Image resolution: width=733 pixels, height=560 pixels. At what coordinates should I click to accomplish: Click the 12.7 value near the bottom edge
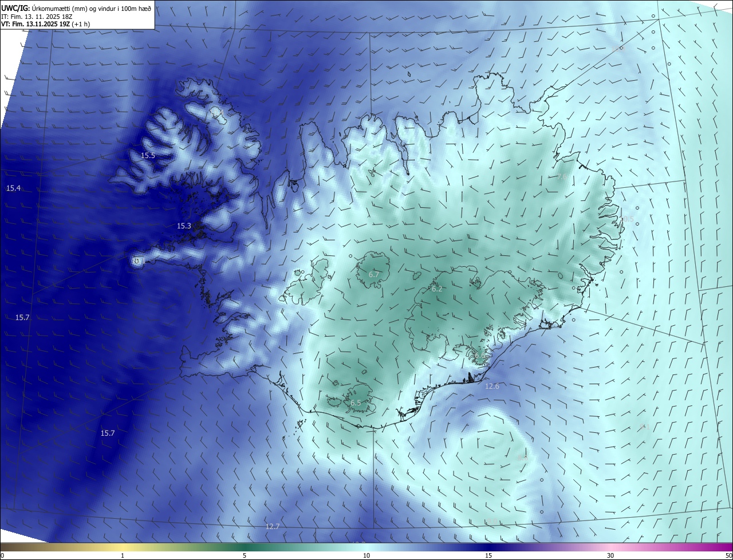point(273,526)
